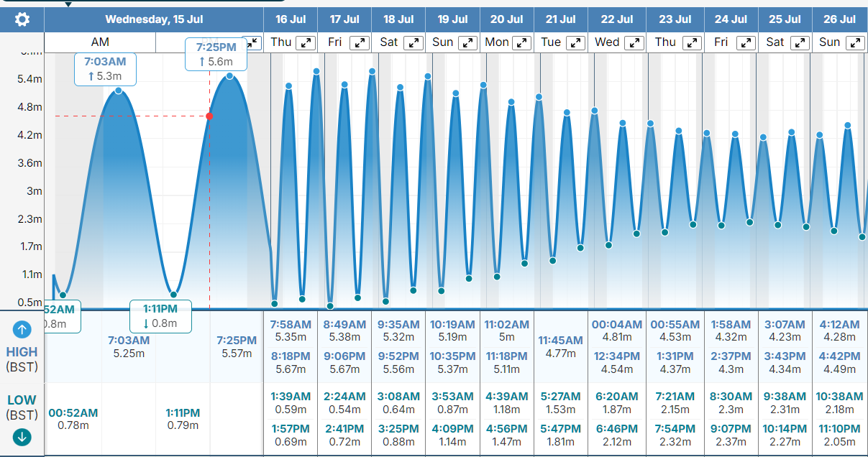Image resolution: width=868 pixels, height=457 pixels.
Task: Click the 1:11PM low tide point on graph
Action: click(x=173, y=295)
